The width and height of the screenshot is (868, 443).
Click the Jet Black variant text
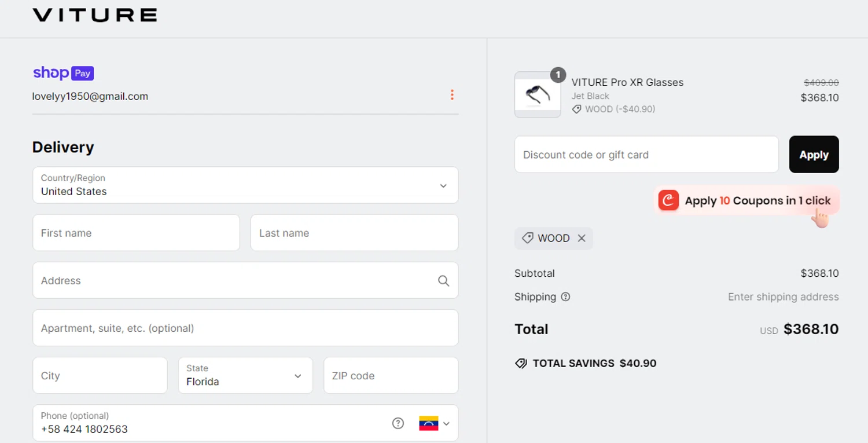tap(590, 96)
